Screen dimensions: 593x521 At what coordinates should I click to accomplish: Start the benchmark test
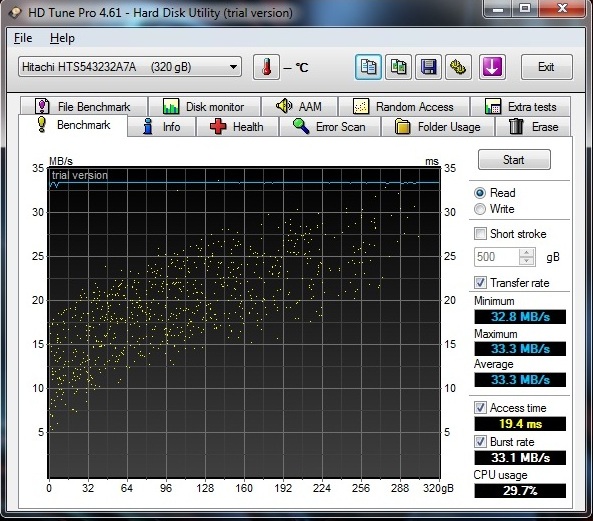(x=514, y=160)
